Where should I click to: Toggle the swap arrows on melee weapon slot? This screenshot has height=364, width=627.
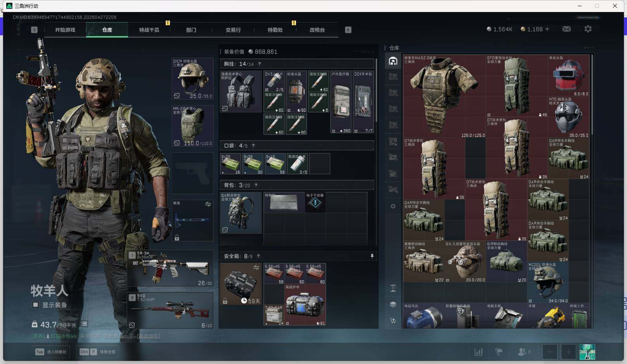click(x=208, y=204)
